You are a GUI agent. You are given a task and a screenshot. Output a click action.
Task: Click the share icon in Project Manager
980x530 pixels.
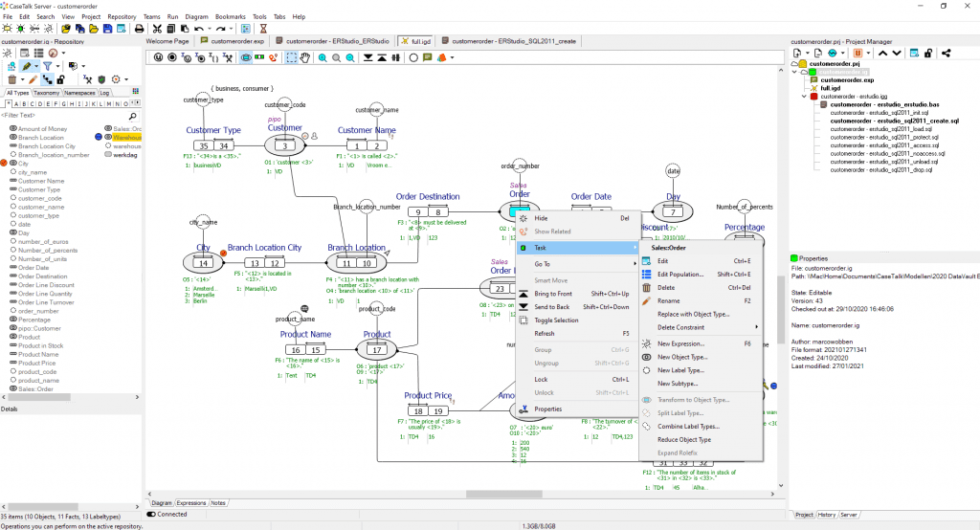pyautogui.click(x=946, y=54)
